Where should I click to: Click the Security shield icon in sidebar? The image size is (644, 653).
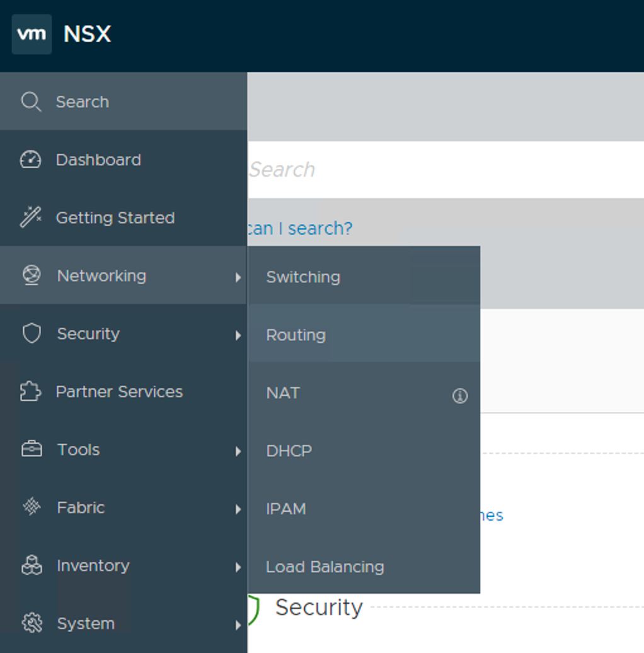point(32,333)
